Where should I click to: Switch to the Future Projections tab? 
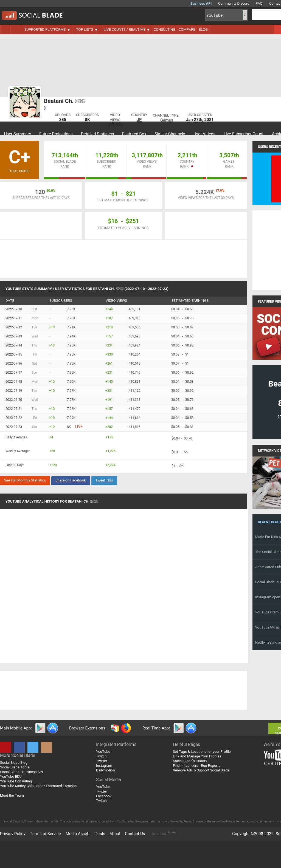tap(56, 134)
